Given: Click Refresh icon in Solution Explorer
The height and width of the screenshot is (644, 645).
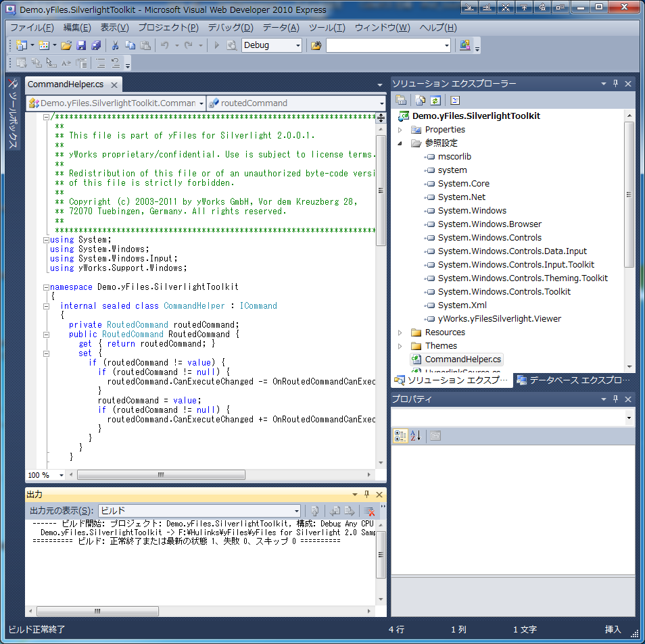Looking at the screenshot, I should click(435, 100).
